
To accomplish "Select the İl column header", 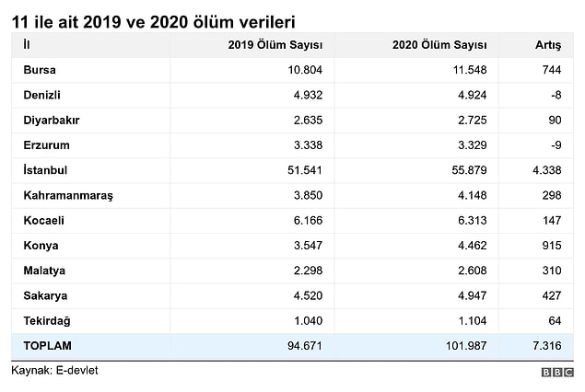I will (x=27, y=45).
